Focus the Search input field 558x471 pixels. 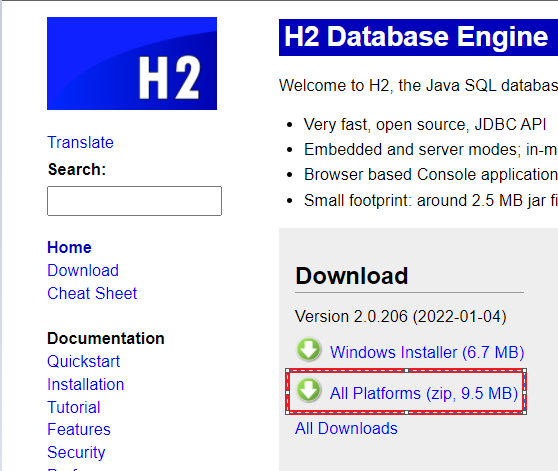134,201
